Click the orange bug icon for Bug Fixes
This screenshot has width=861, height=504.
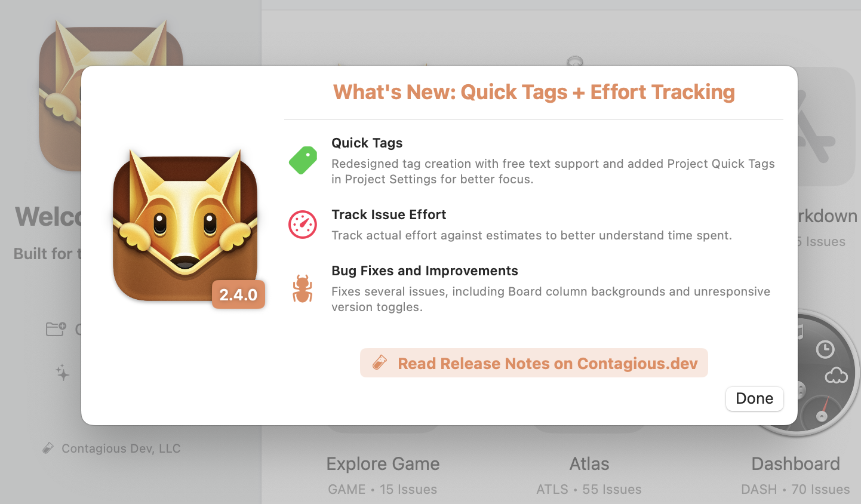[303, 288]
